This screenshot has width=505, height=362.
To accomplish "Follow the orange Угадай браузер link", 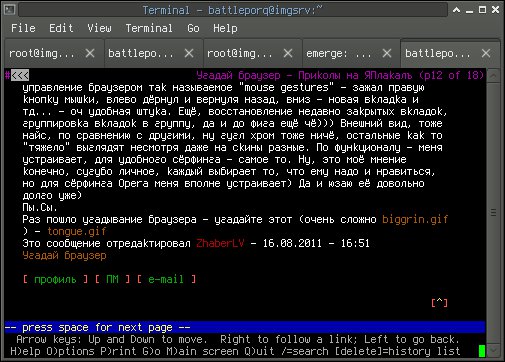I will (64, 255).
